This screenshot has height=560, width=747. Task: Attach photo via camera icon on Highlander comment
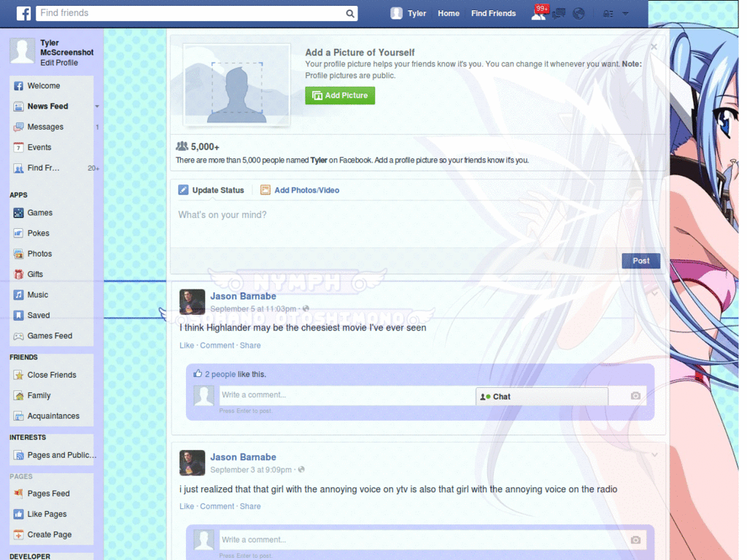pos(635,396)
